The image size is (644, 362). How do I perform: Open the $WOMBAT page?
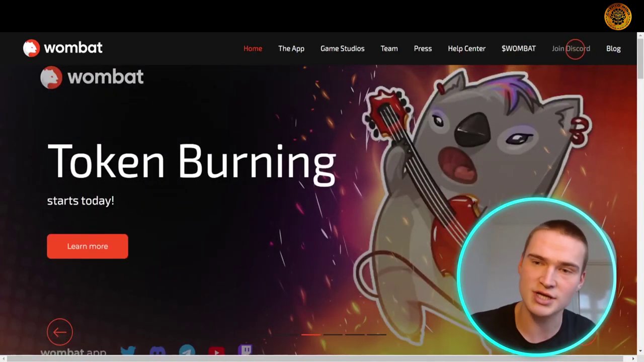518,48
